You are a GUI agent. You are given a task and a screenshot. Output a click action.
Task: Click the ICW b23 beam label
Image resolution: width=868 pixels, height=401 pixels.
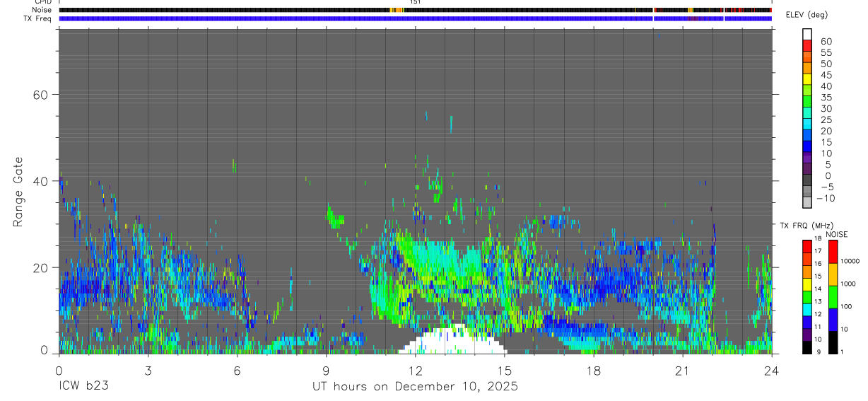(85, 387)
